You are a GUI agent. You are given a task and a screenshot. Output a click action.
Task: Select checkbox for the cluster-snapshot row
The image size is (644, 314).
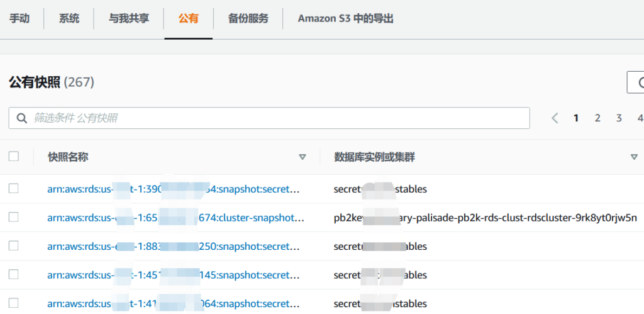click(x=14, y=217)
